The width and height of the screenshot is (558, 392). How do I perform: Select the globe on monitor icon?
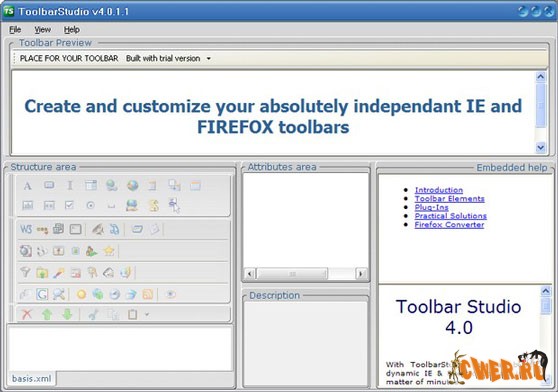(132, 206)
